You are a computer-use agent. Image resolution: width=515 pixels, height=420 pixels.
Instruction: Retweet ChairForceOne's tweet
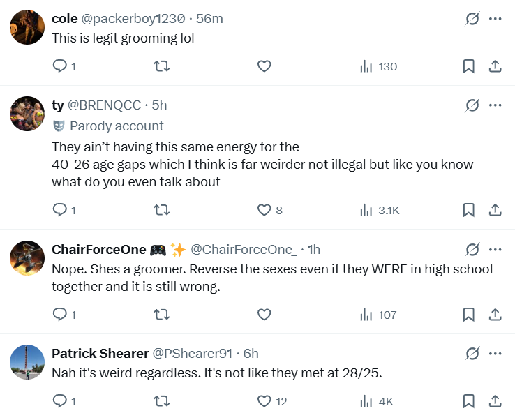161,315
